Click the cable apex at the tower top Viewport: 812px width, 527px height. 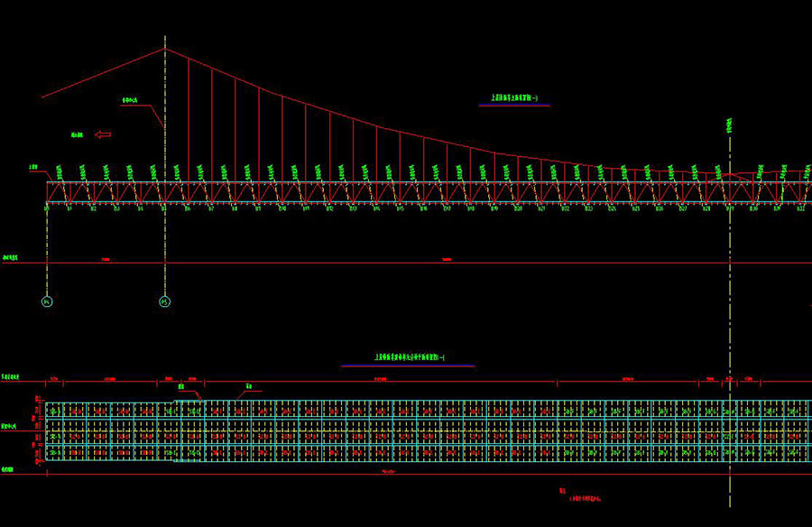click(x=165, y=48)
